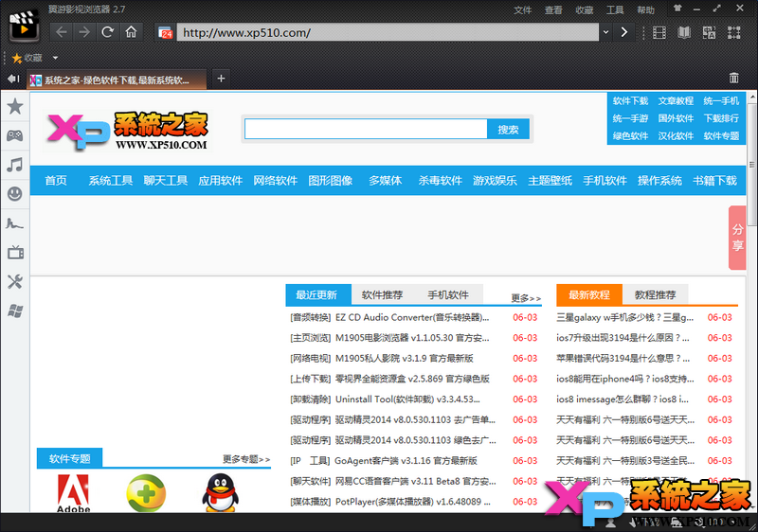The width and height of the screenshot is (758, 532).
Task: Go to the home page icon
Action: tap(131, 32)
